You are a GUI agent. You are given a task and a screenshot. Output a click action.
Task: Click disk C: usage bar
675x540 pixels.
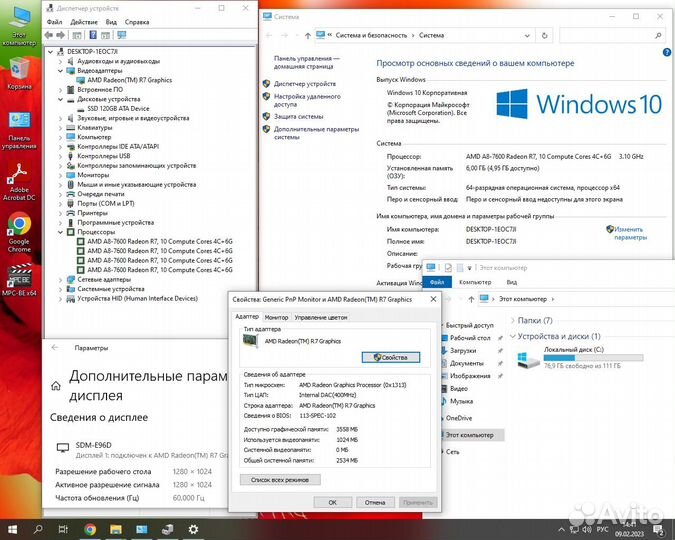click(594, 358)
